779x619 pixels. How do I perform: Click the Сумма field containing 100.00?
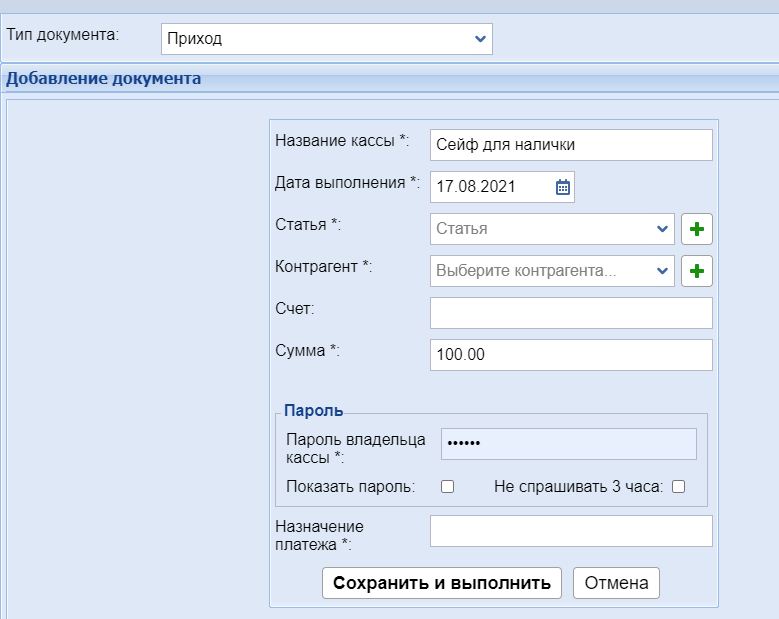(570, 355)
